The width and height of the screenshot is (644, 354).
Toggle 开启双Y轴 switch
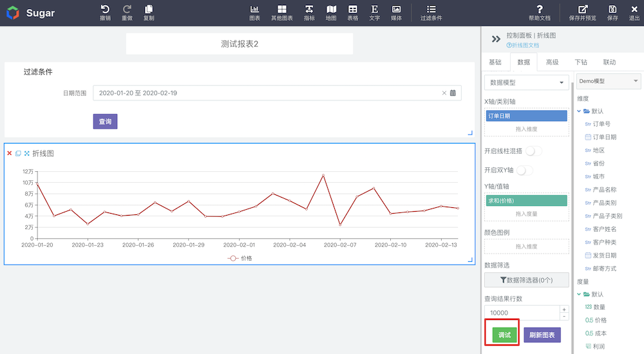pos(524,170)
